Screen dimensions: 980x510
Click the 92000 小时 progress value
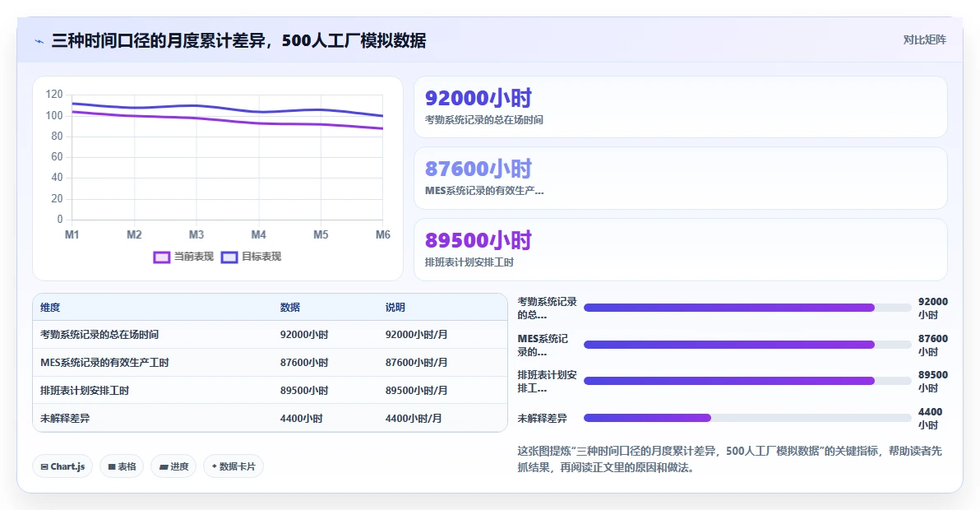point(932,308)
